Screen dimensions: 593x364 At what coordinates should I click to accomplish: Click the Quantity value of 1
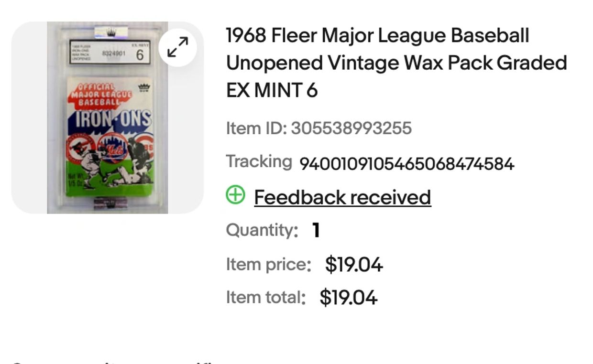point(316,230)
